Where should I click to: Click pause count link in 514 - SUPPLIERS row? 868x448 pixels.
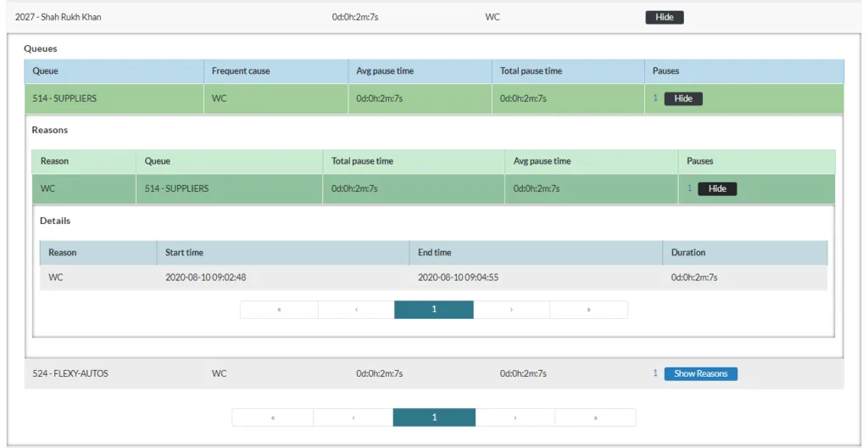click(x=655, y=98)
